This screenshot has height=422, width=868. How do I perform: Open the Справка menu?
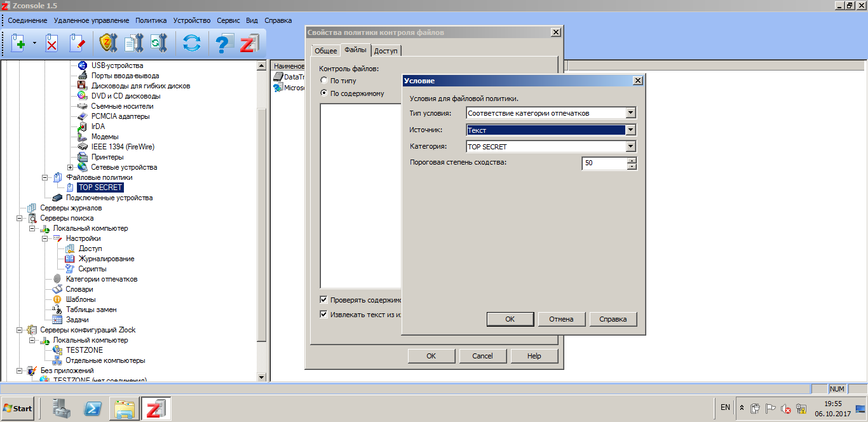[278, 21]
